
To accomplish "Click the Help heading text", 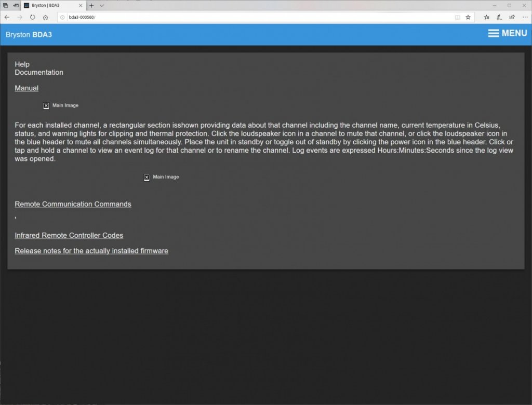I will coord(22,64).
